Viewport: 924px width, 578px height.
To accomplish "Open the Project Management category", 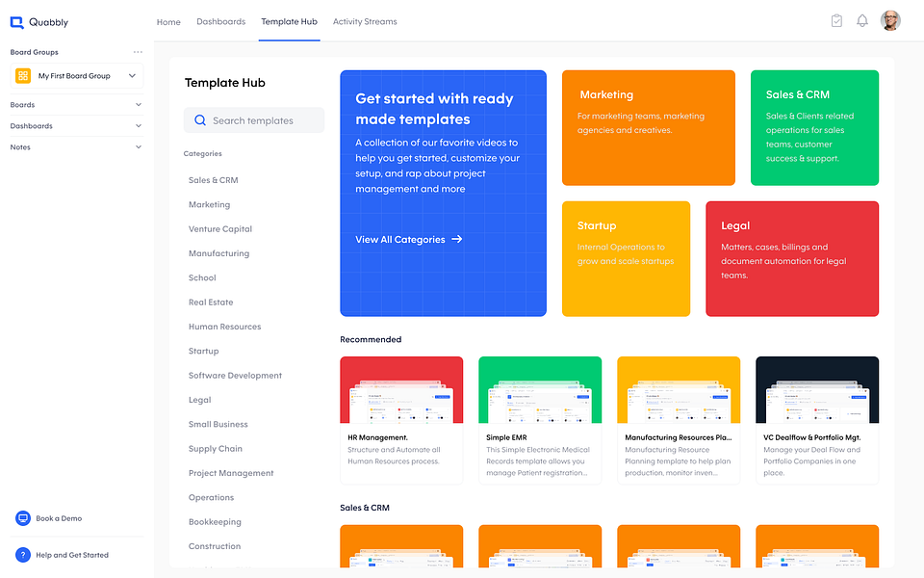I will (231, 473).
